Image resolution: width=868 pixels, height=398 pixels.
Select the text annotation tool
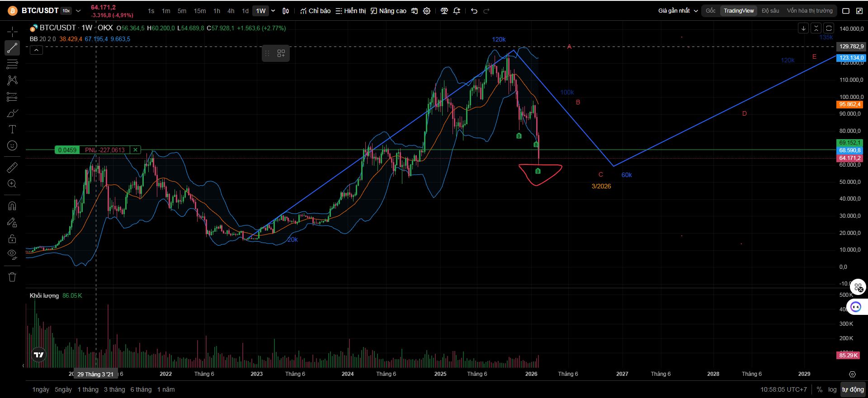click(12, 129)
